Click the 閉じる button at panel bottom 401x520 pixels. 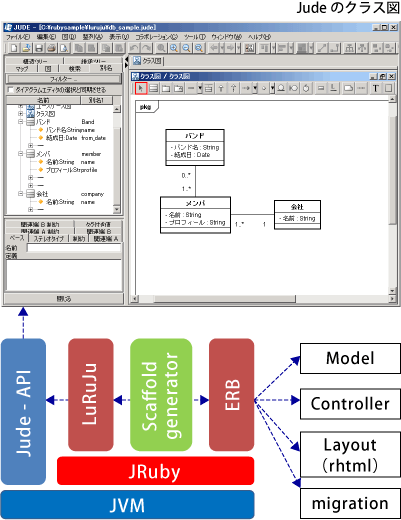coord(63,299)
